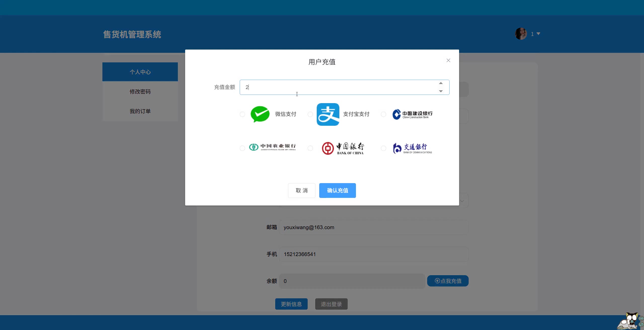Click the WeChat Pay green logo
644x330 pixels.
260,114
